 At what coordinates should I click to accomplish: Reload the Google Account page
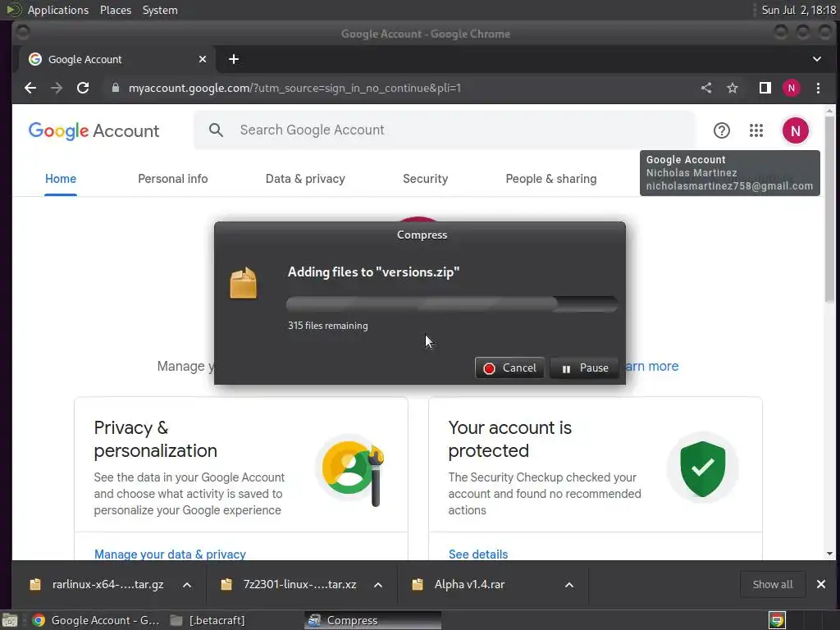(x=83, y=88)
